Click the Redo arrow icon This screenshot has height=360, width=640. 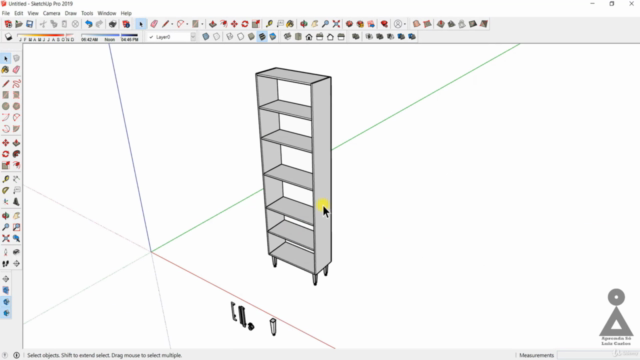[x=99, y=24]
